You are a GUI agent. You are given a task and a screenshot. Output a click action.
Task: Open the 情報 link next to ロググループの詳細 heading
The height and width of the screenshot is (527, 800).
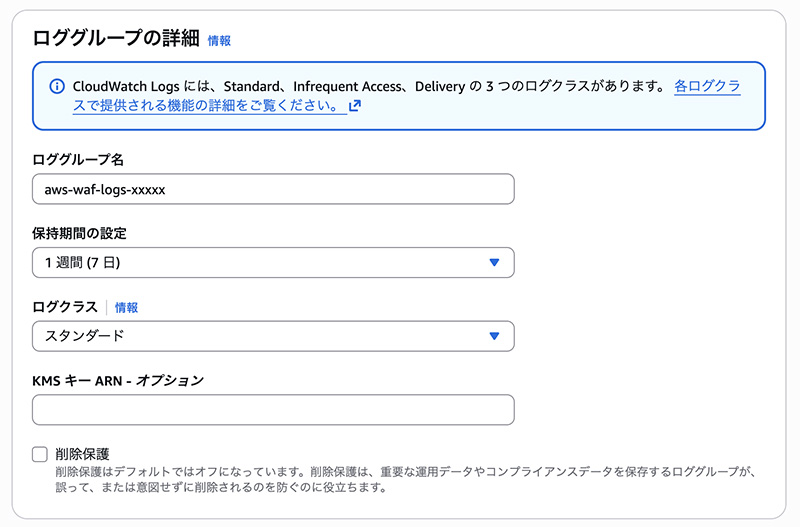point(219,41)
